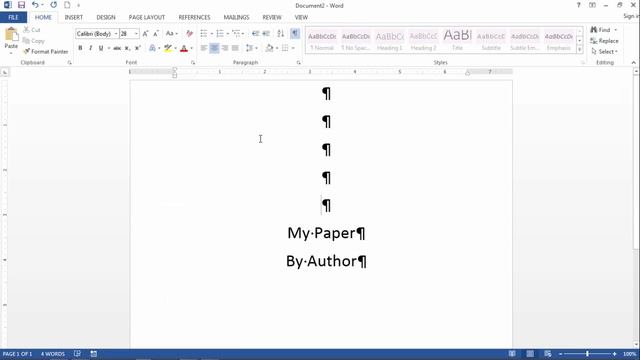The height and width of the screenshot is (360, 640).
Task: Click the Cut command
Action: tap(32, 30)
